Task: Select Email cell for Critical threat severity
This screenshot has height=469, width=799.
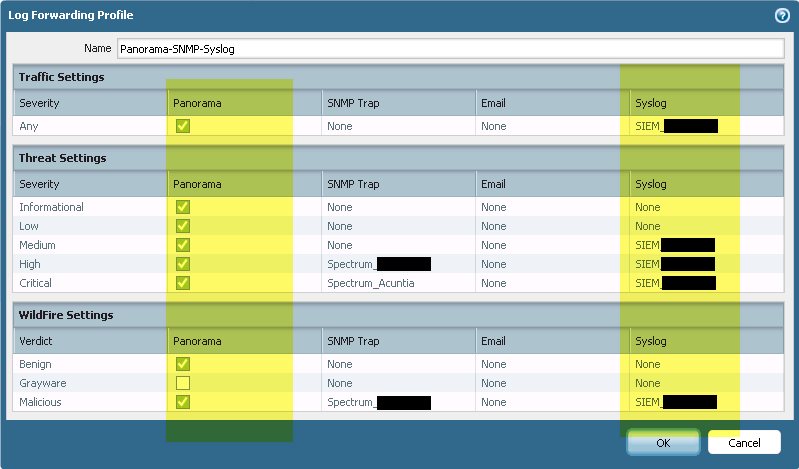Action: pyautogui.click(x=552, y=283)
